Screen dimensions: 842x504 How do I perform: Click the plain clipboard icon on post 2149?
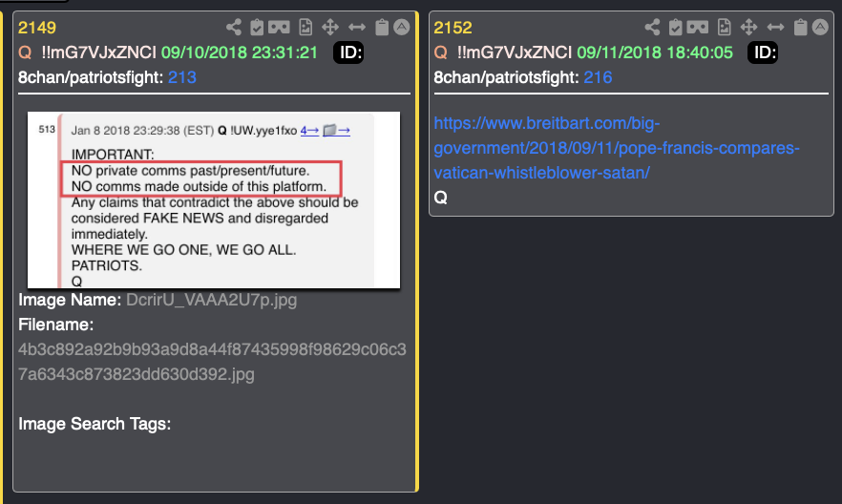coord(382,27)
